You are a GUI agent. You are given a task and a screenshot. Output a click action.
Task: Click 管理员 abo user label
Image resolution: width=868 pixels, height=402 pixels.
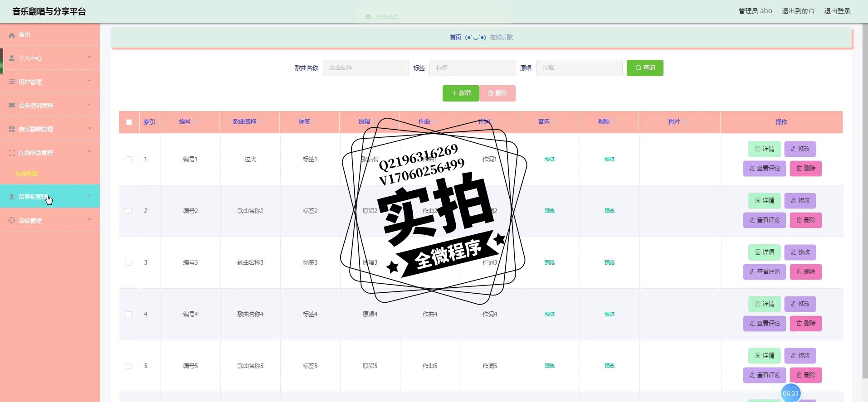click(755, 11)
